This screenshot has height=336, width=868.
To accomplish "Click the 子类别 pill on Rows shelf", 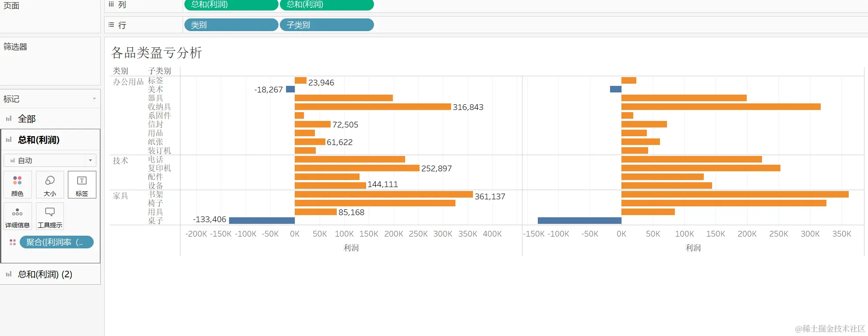I will (x=327, y=25).
